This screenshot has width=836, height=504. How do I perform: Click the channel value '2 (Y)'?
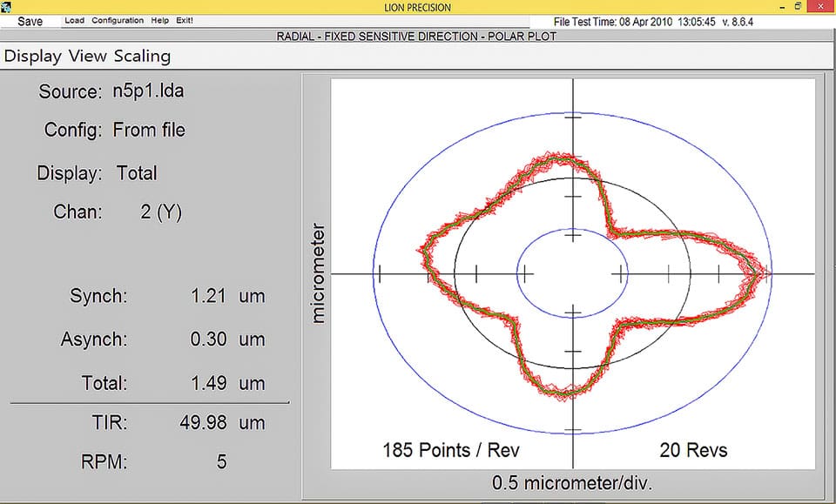(161, 212)
